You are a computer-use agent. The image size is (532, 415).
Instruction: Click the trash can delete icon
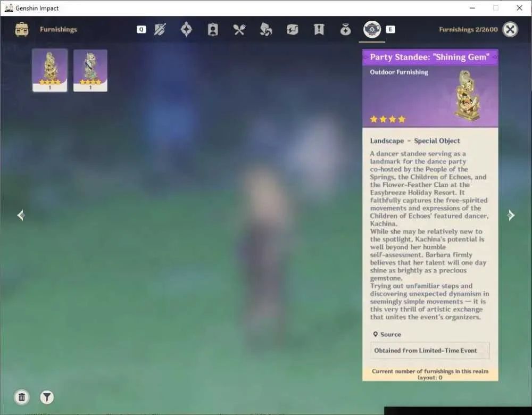22,397
